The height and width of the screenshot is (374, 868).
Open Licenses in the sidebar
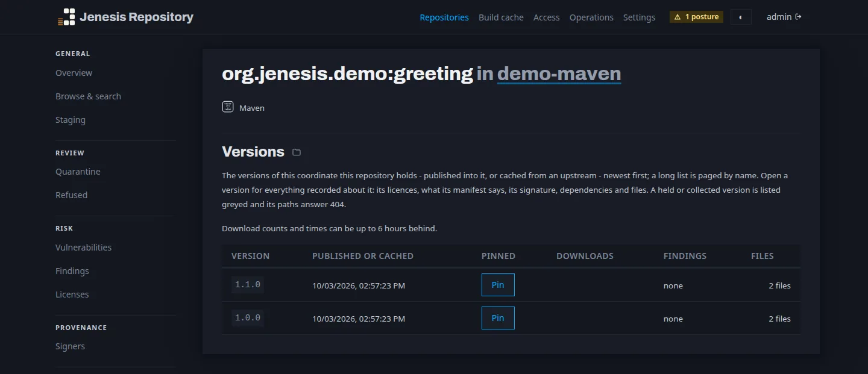[72, 295]
